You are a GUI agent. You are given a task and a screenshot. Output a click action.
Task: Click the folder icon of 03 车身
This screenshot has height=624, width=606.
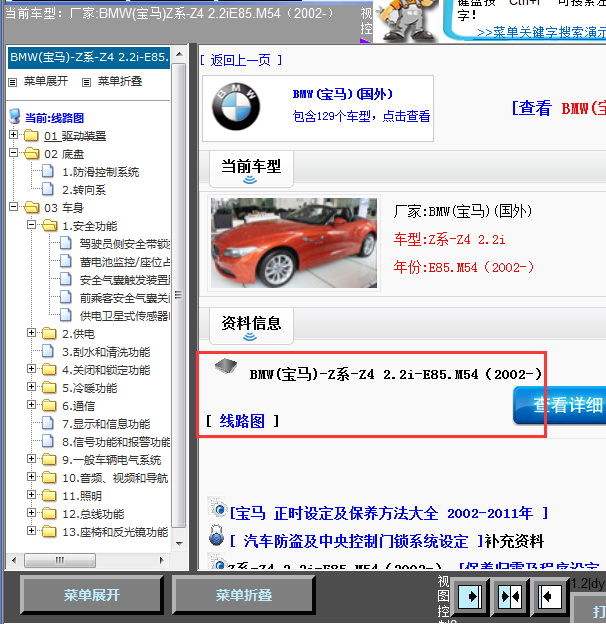[x=31, y=207]
